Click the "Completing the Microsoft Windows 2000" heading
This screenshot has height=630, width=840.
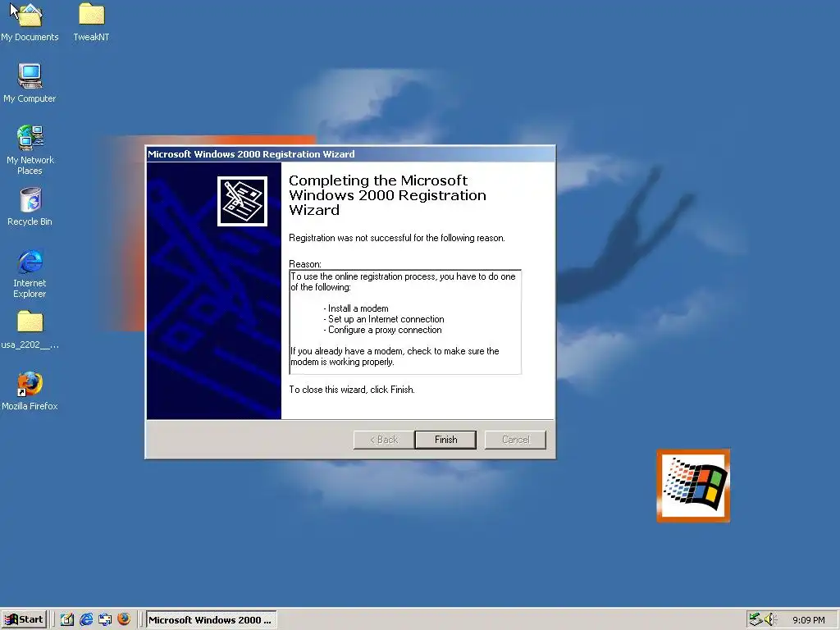(x=387, y=195)
